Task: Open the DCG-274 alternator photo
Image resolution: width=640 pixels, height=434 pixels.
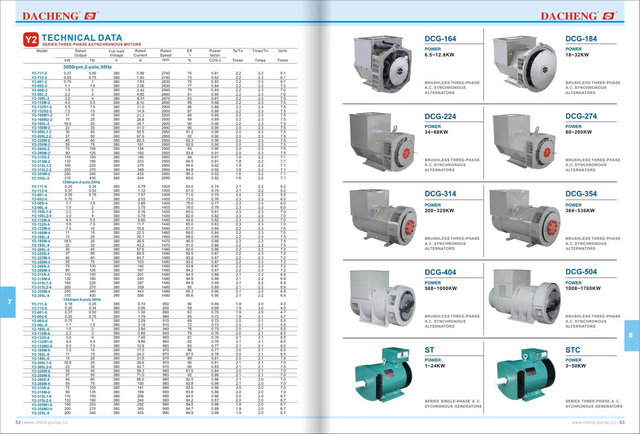Action: [524, 141]
